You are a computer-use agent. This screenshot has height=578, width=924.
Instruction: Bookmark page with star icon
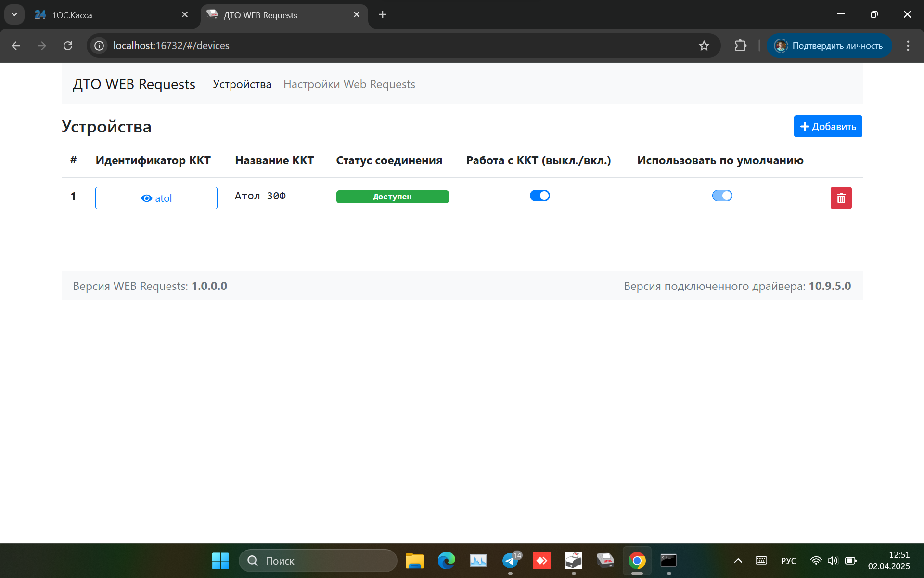pos(704,46)
